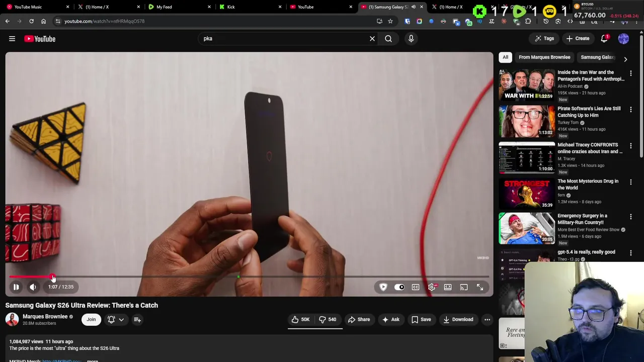
Task: Select 'From Marques Brownlee' chip
Action: pos(544,57)
